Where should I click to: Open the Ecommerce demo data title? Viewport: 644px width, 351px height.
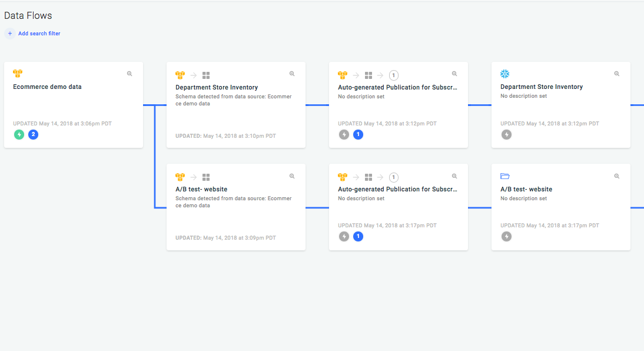(x=47, y=87)
